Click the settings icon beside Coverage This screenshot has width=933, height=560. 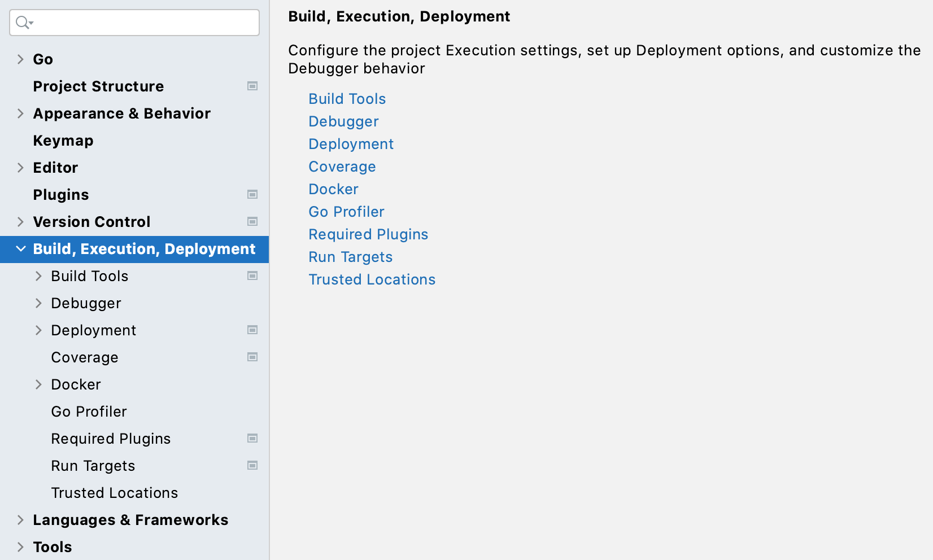252,357
